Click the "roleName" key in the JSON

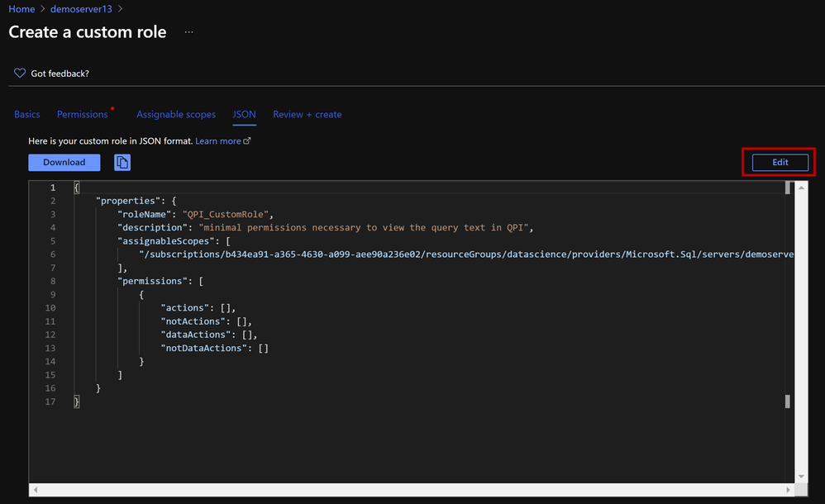[144, 214]
